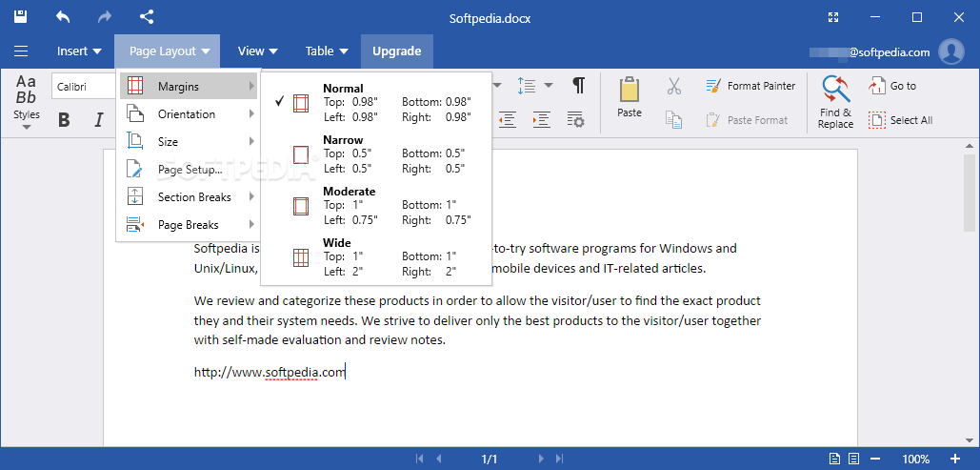Image resolution: width=980 pixels, height=470 pixels.
Task: Open the hamburger main menu
Action: (21, 51)
